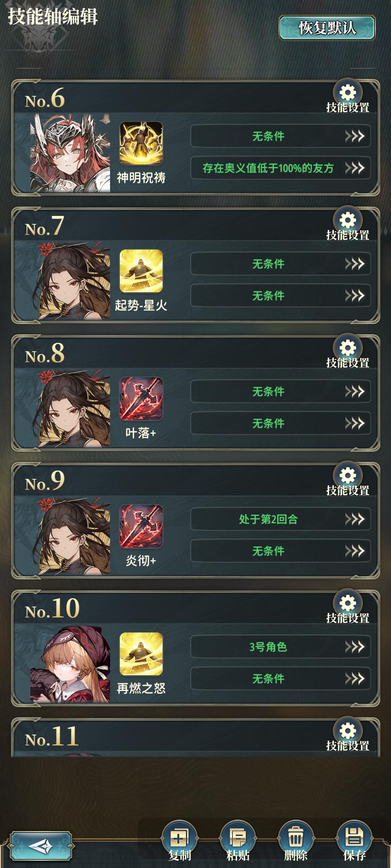Tap the 炎彻+ skill icon
Screen dimensions: 391x868
141,527
